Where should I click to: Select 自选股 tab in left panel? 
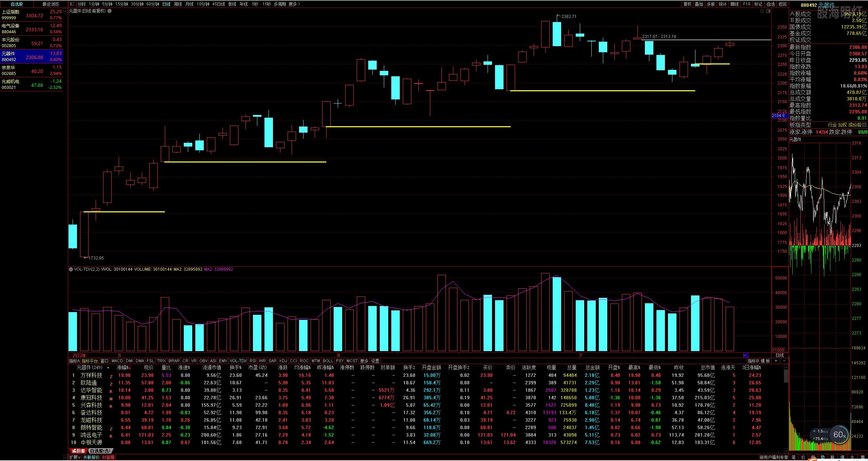click(17, 4)
